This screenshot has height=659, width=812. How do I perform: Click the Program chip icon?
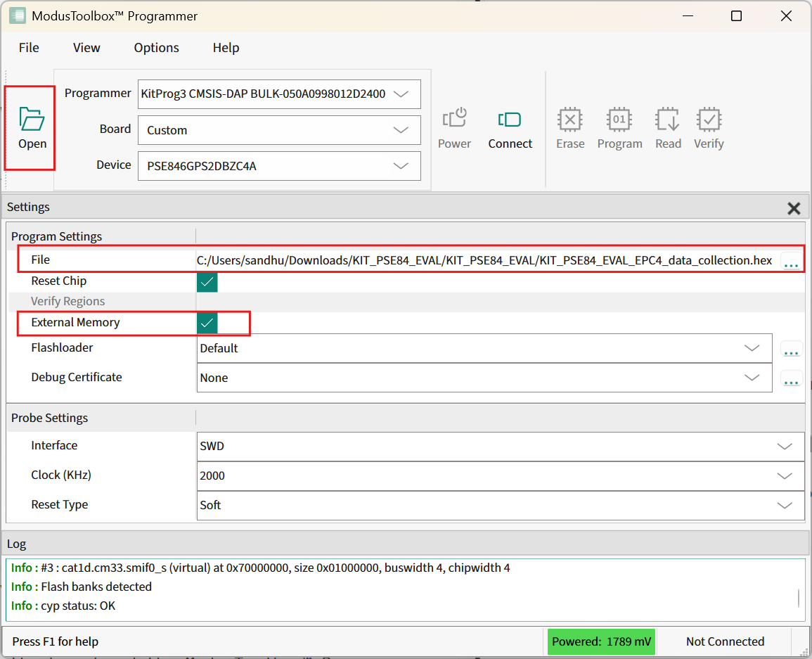click(x=619, y=120)
